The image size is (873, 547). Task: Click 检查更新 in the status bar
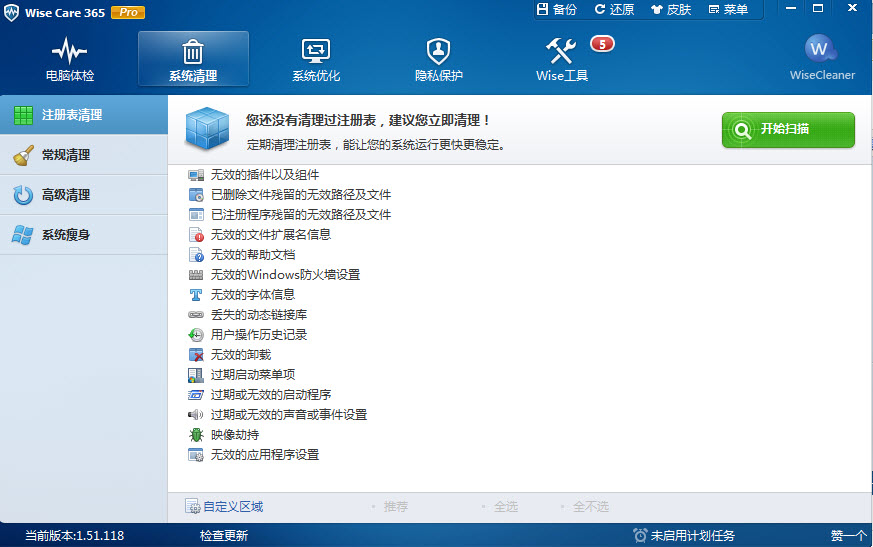click(x=224, y=536)
